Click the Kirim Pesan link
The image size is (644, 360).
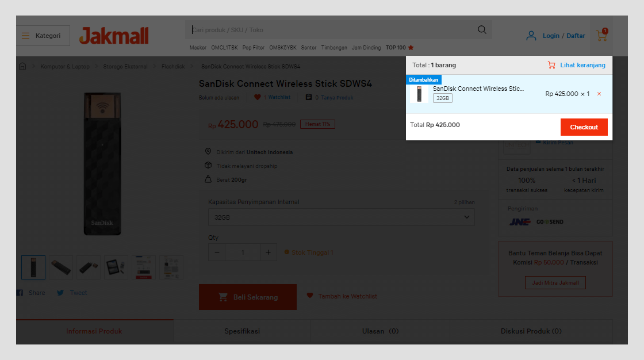pos(558,143)
